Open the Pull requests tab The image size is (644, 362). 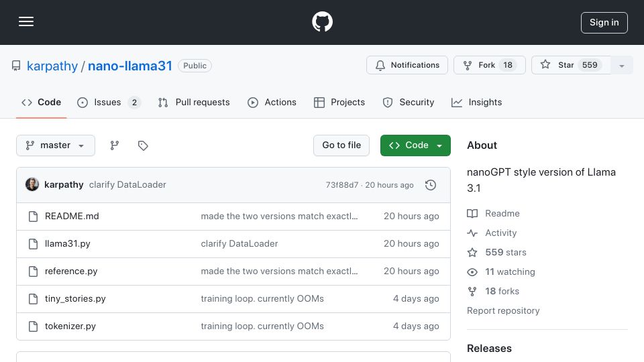[x=194, y=102]
